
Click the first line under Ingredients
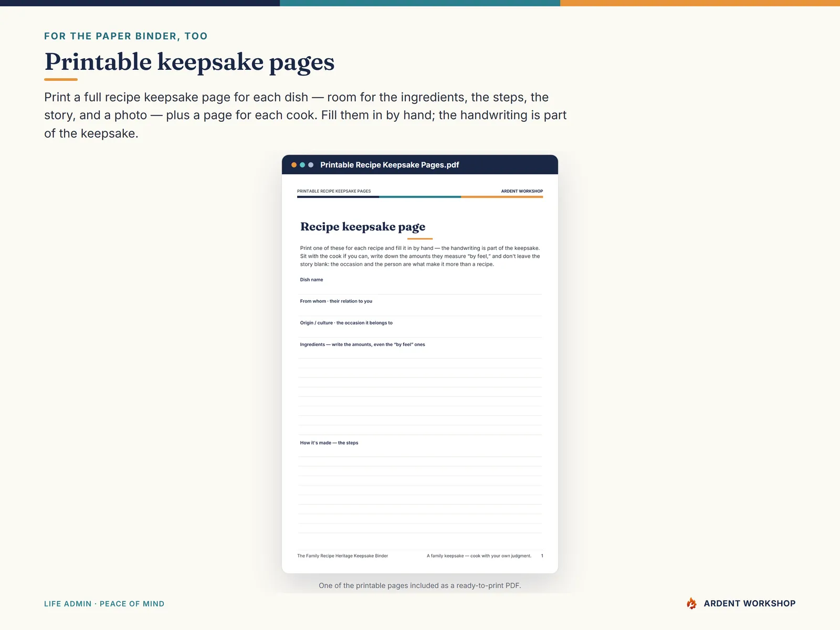pyautogui.click(x=420, y=359)
